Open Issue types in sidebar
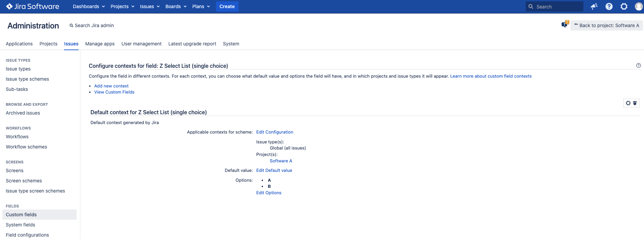644x239 pixels. pos(18,69)
